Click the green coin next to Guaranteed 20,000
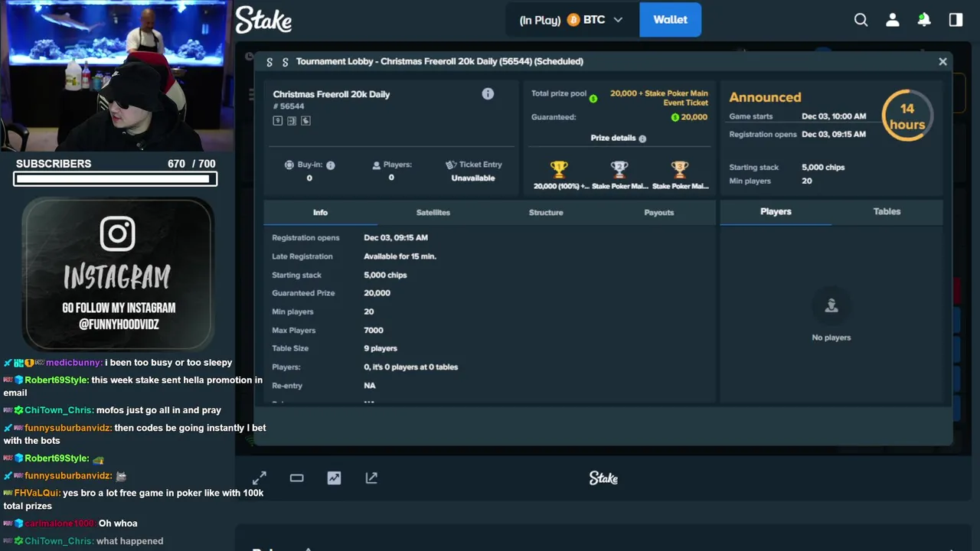 [675, 117]
